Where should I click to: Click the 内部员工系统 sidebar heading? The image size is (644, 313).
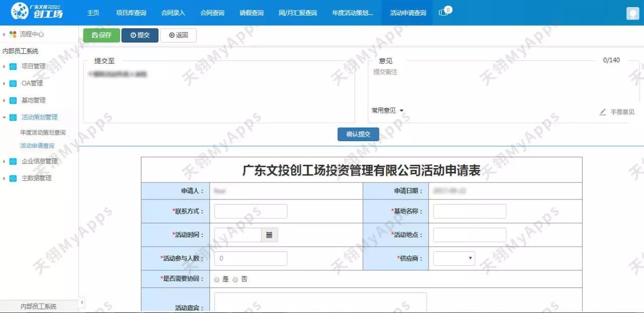21,51
